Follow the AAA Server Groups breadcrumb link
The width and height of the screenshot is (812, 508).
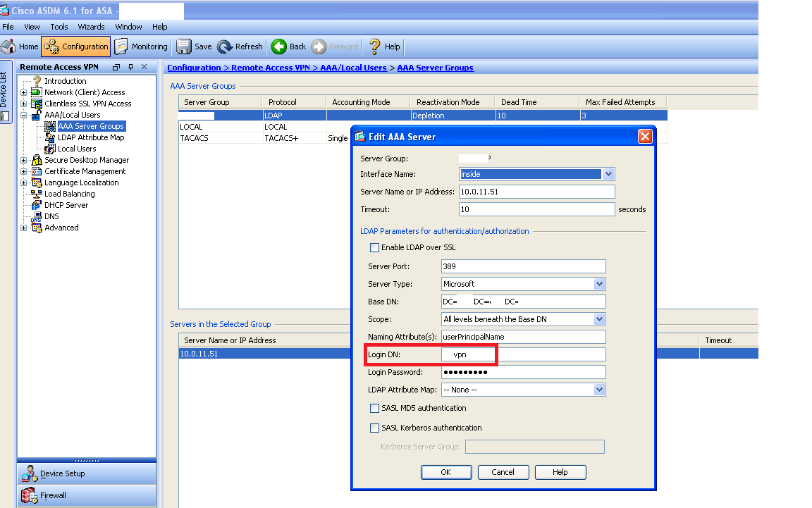(435, 68)
